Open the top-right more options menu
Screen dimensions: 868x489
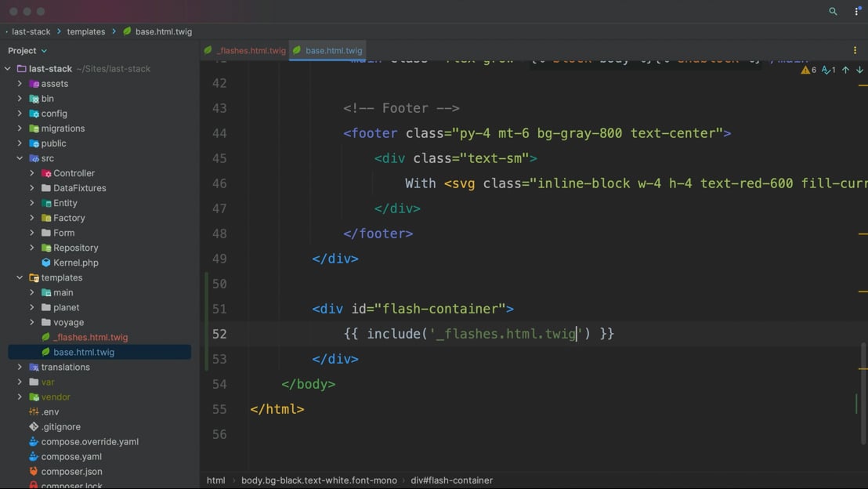(x=856, y=12)
